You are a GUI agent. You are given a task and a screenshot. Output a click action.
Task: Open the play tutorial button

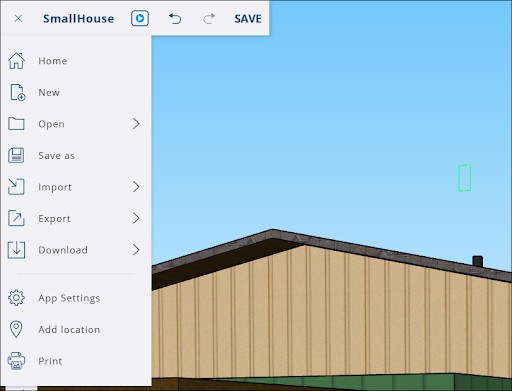pos(140,18)
